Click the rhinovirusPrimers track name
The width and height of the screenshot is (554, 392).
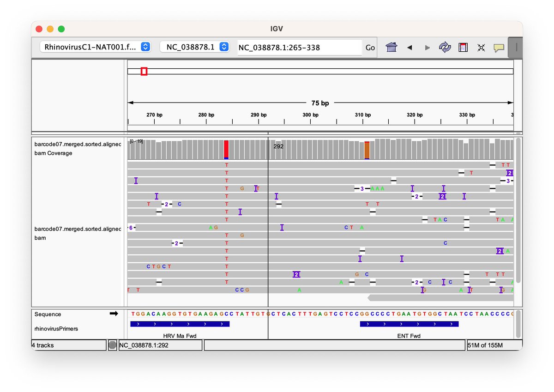pyautogui.click(x=56, y=329)
